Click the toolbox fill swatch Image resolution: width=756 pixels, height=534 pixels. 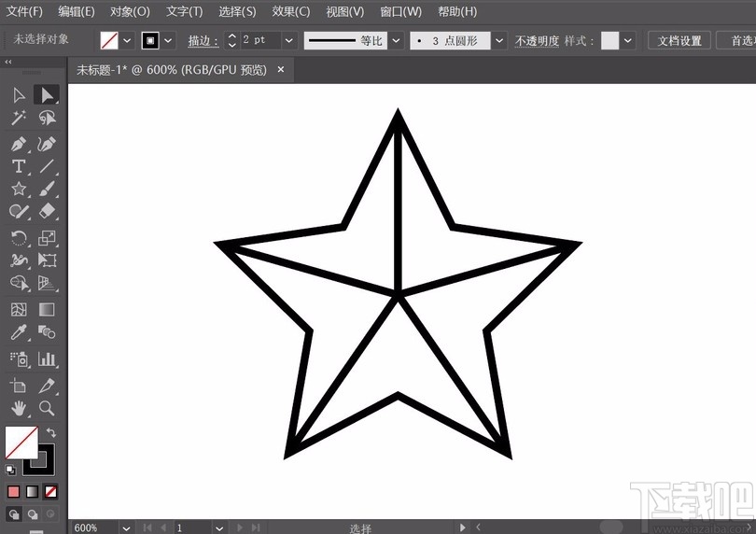click(21, 443)
